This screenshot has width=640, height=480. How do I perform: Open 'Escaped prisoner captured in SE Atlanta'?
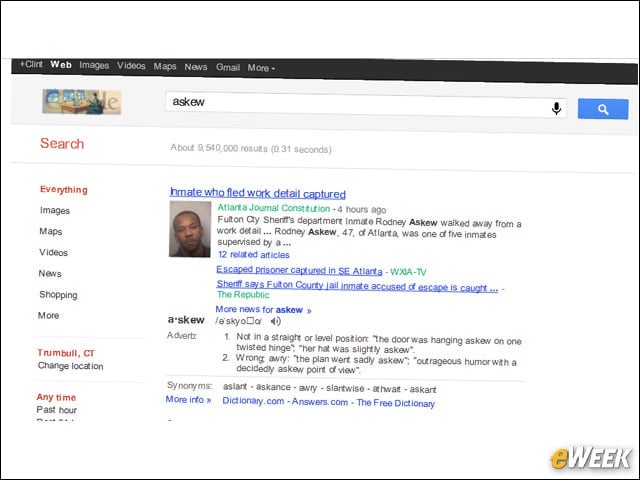click(299, 270)
